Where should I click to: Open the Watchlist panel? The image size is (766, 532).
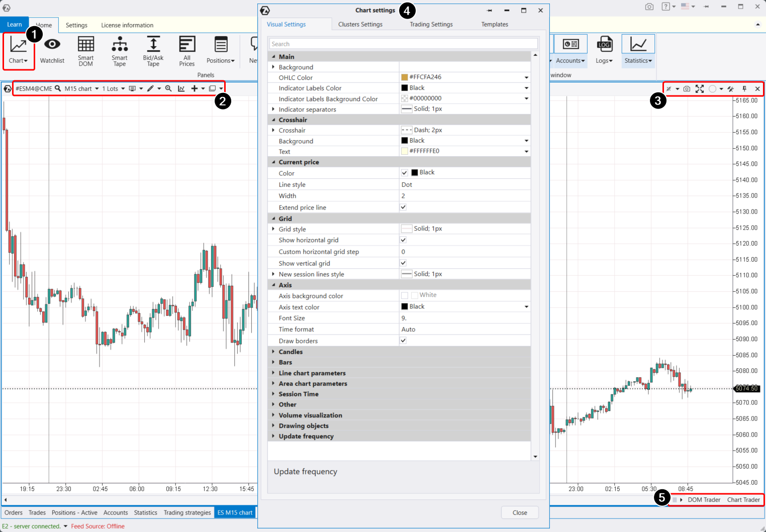52,51
